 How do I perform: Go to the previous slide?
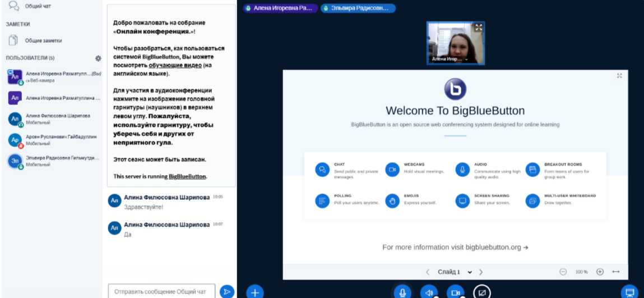pos(428,272)
